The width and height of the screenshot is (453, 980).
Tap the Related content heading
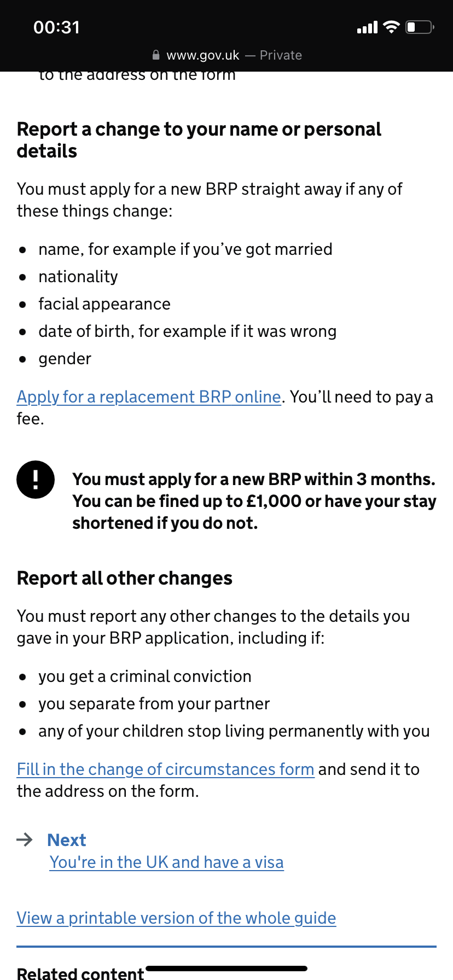tap(80, 973)
